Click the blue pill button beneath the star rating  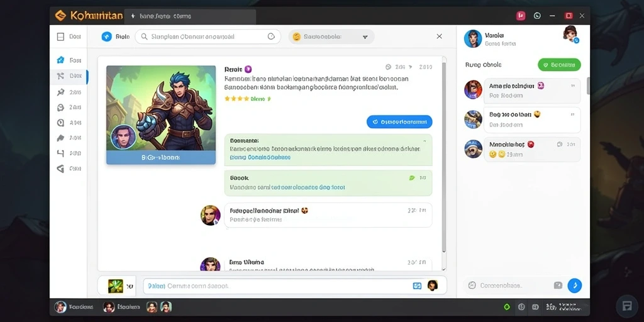tap(399, 121)
